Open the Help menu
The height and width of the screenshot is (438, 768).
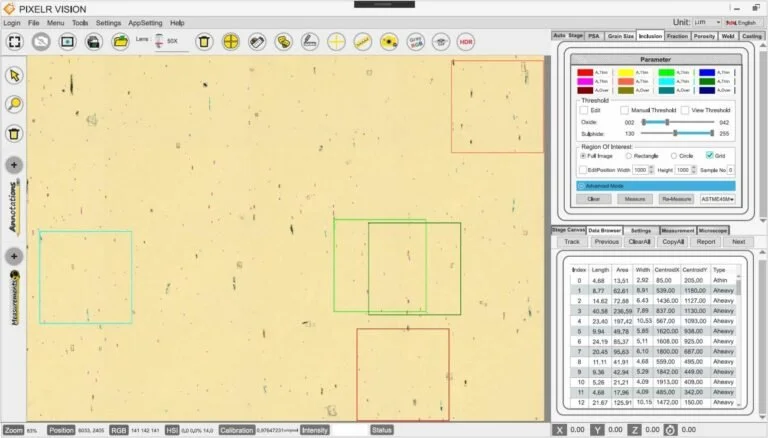click(x=177, y=23)
